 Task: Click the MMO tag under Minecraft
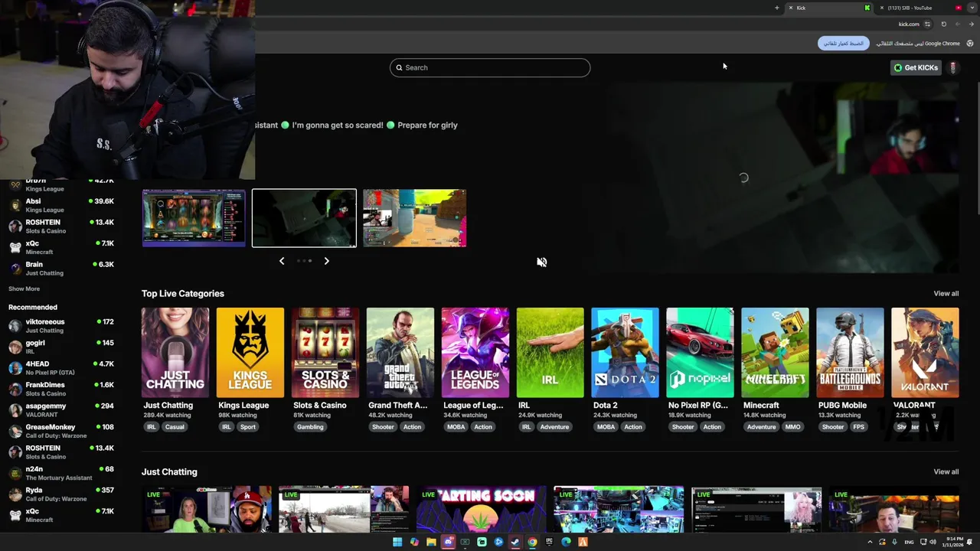click(792, 427)
